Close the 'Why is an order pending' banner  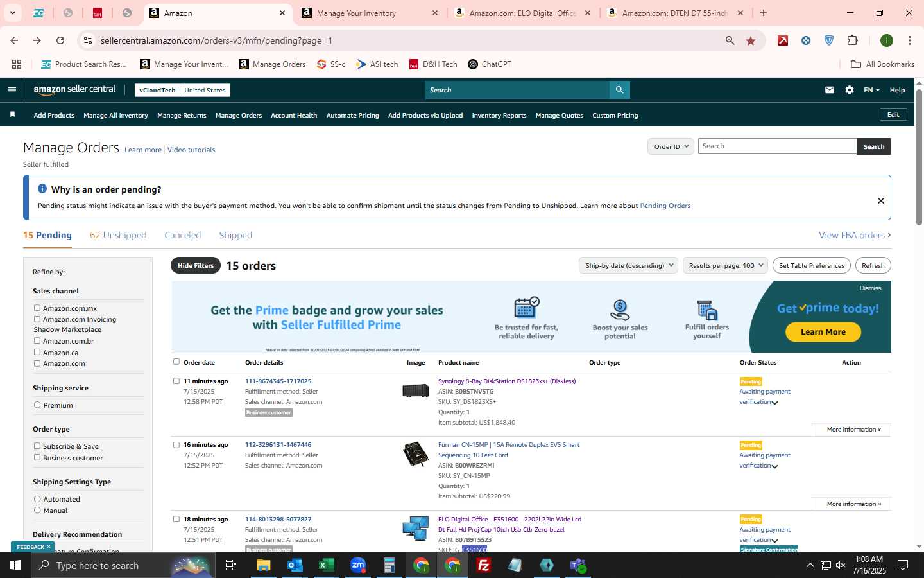881,200
